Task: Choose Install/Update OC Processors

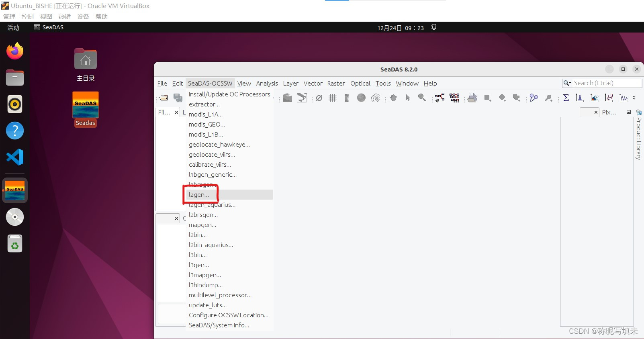Action: pos(229,94)
